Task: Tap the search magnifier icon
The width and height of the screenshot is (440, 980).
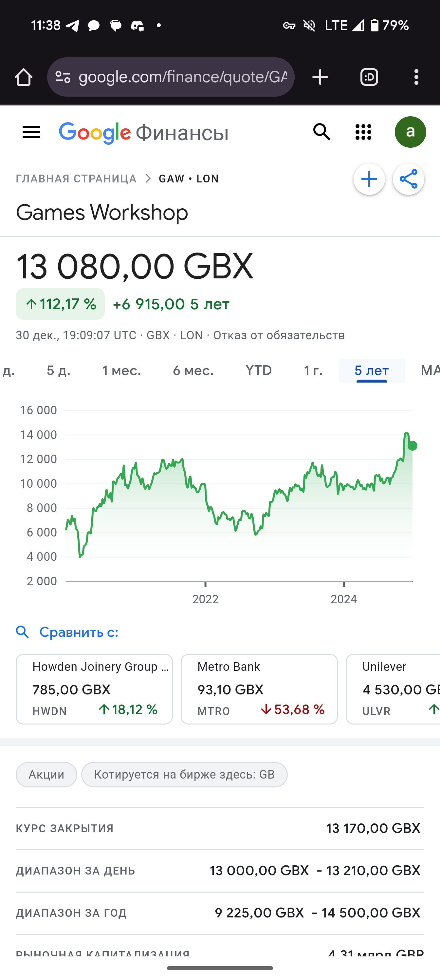Action: tap(322, 132)
